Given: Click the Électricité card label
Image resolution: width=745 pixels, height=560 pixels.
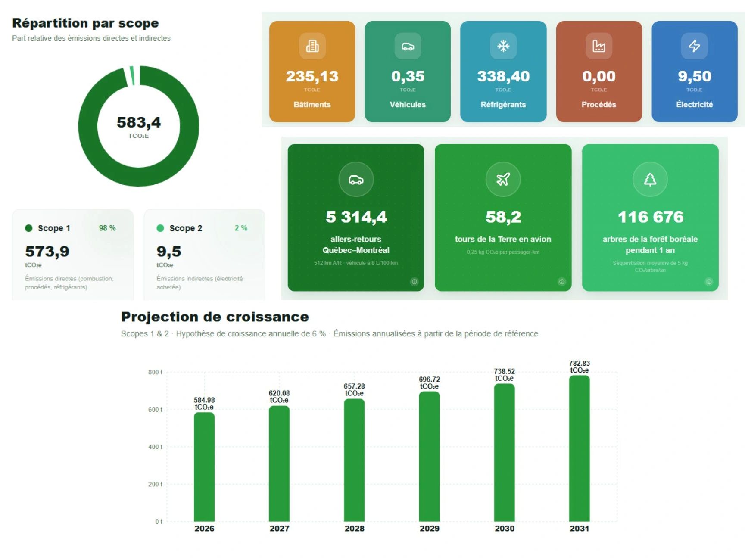Looking at the screenshot, I should 694,105.
